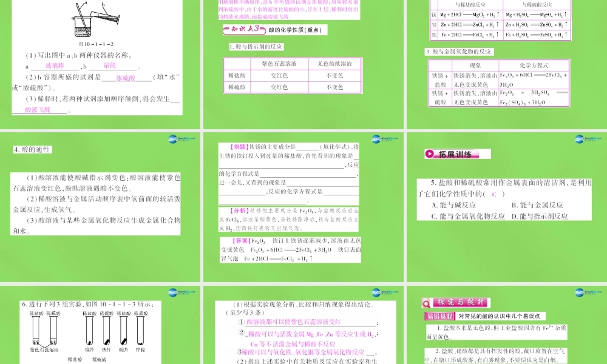Click the magnifier icon in the 探究与提升 header
607x364 pixels.
(426, 303)
